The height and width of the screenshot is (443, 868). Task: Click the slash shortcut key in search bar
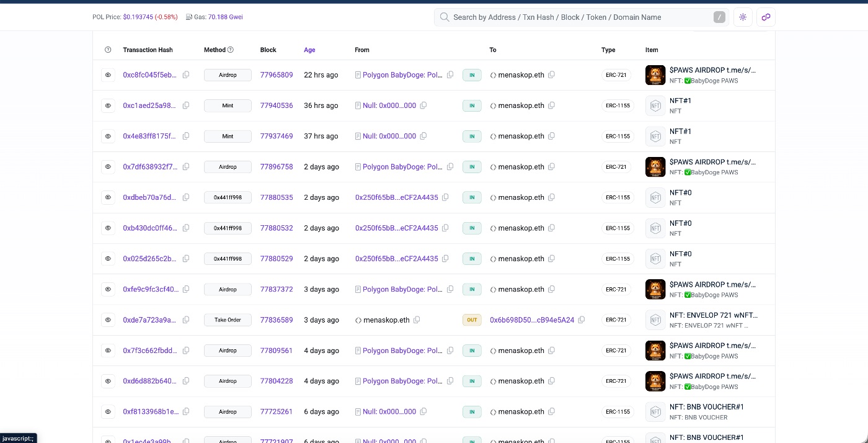click(x=719, y=17)
